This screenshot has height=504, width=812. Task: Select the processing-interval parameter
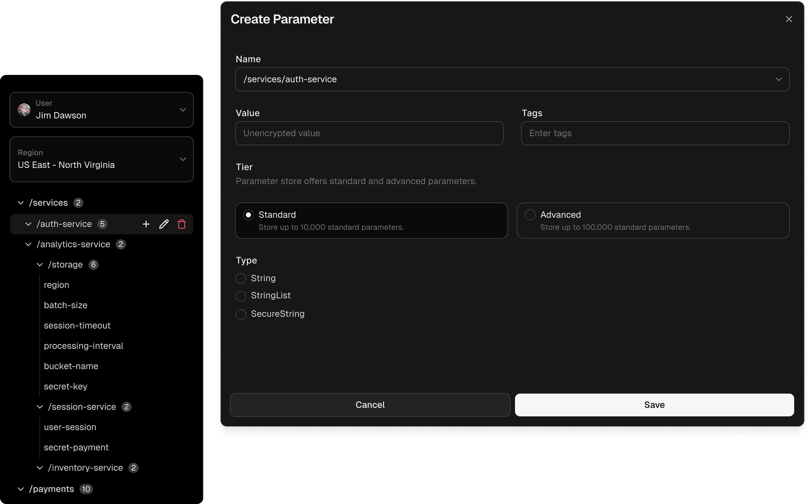point(83,346)
